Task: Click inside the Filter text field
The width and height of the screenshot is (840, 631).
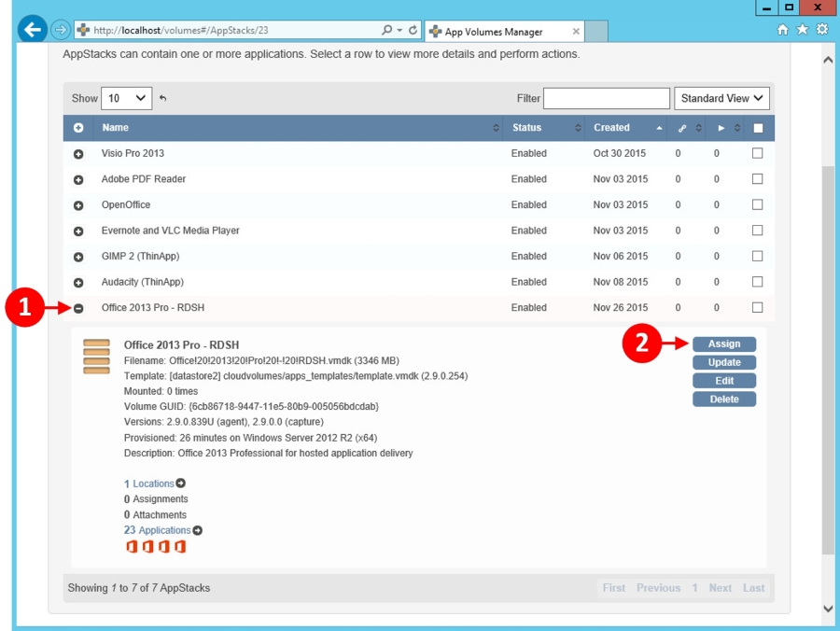Action: 607,99
